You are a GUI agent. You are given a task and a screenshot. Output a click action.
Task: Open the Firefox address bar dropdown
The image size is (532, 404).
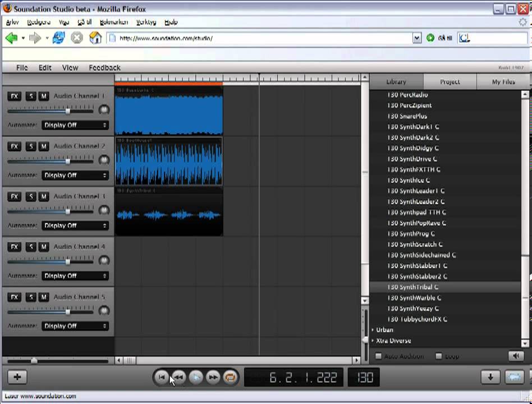(x=417, y=38)
